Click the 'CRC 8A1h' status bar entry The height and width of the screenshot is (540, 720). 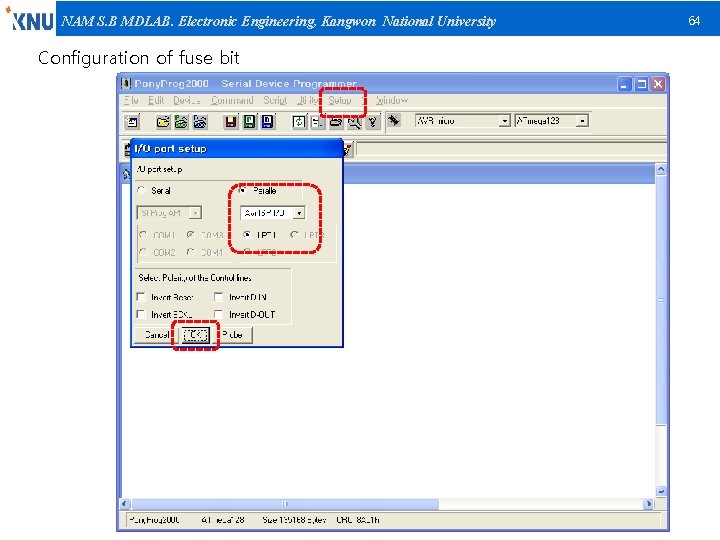coord(358,520)
